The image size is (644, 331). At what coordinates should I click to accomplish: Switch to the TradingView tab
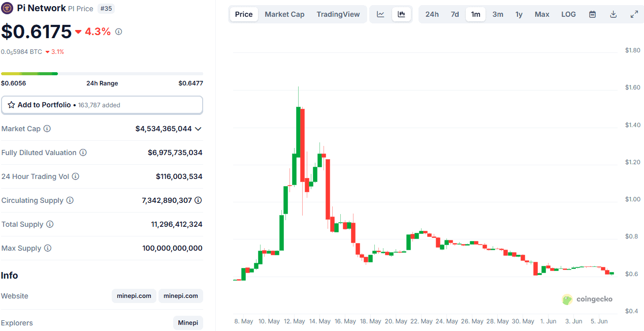338,14
